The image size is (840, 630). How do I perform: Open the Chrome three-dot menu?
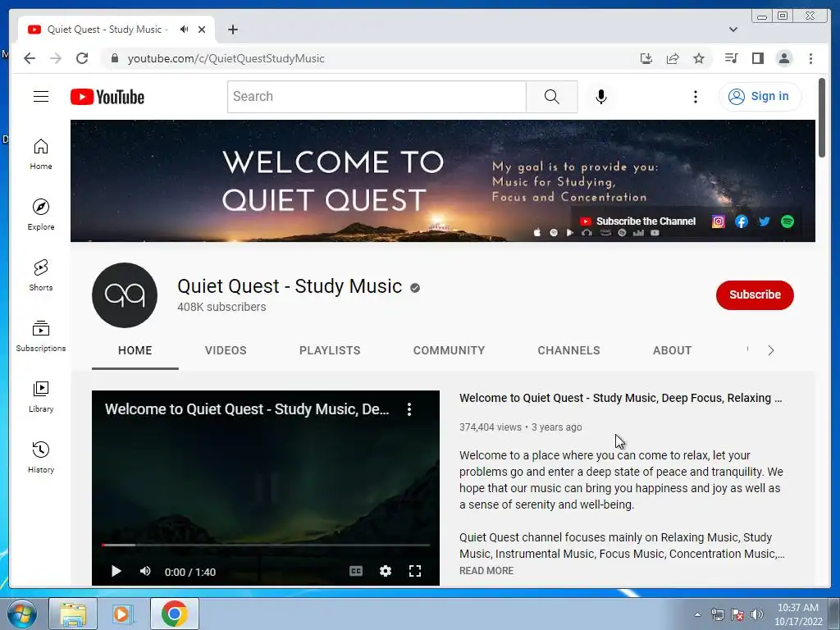810,58
